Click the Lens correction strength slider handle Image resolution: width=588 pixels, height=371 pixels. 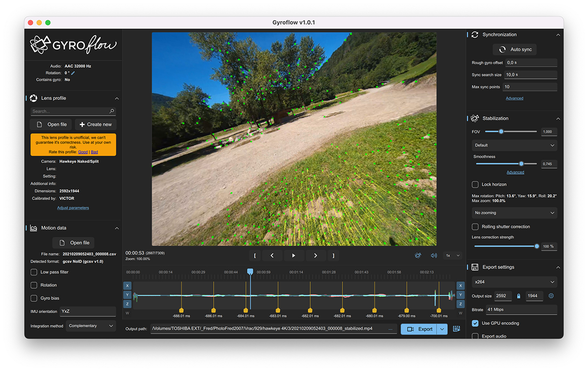click(x=537, y=246)
